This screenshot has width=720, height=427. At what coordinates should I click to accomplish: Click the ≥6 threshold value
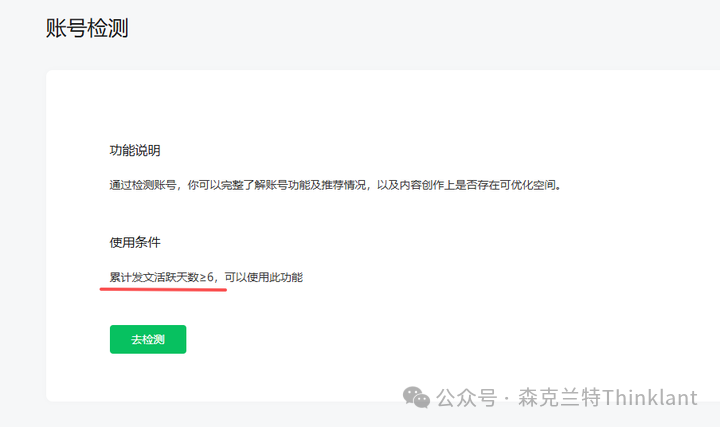coord(207,277)
